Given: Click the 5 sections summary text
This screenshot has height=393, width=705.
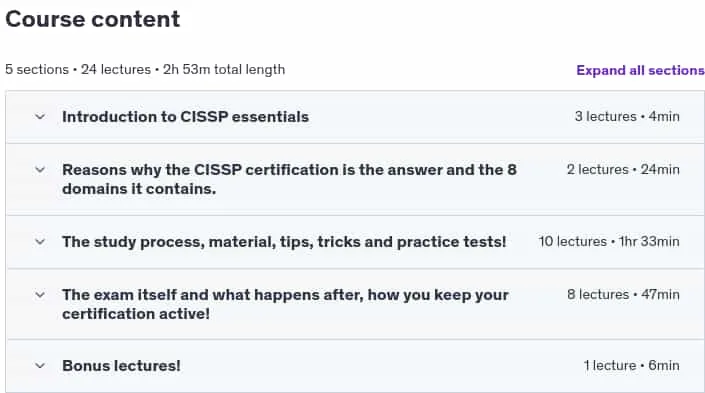Looking at the screenshot, I should (x=37, y=70).
